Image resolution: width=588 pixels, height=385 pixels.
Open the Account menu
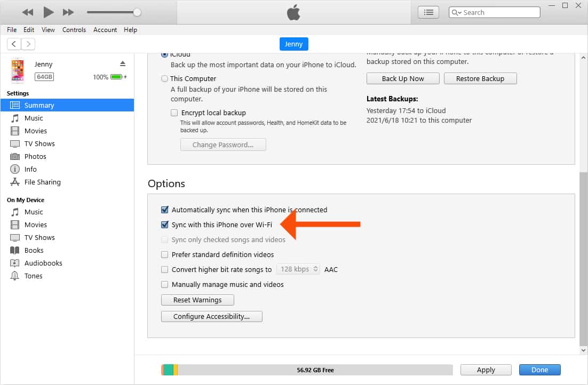coord(105,30)
